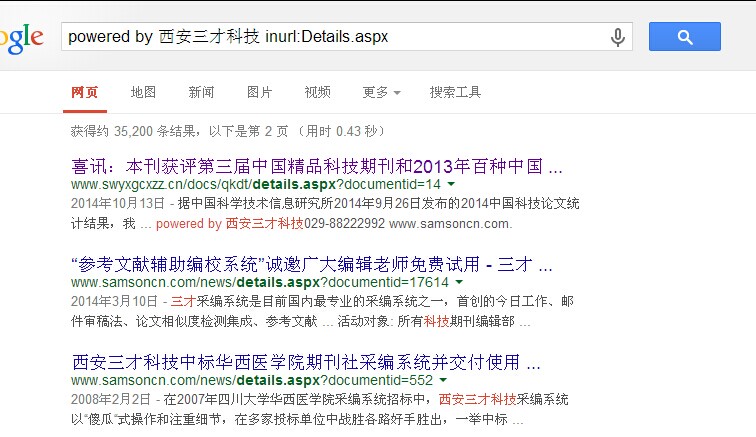Open the 视频 tab
The image size is (756, 437).
click(318, 92)
